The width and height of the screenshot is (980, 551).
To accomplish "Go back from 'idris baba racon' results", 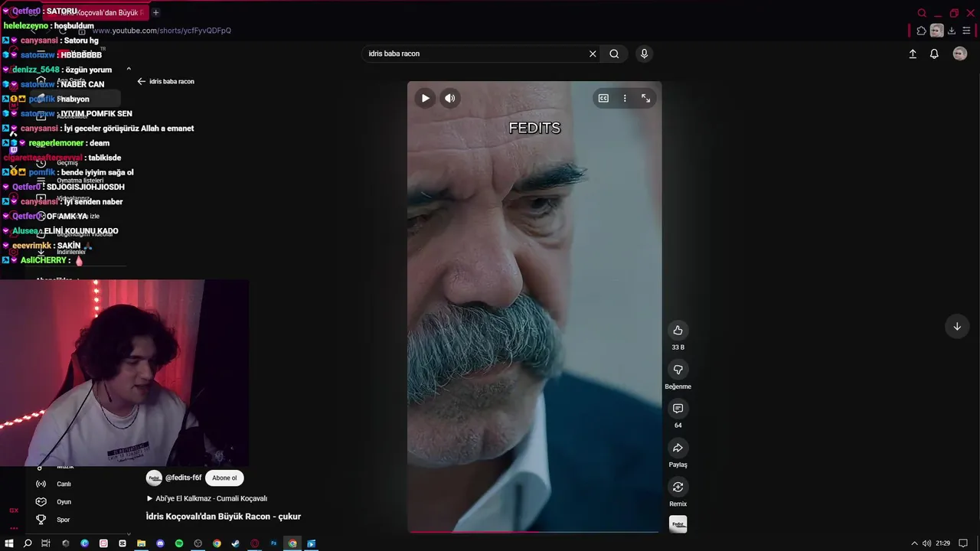I will [141, 81].
